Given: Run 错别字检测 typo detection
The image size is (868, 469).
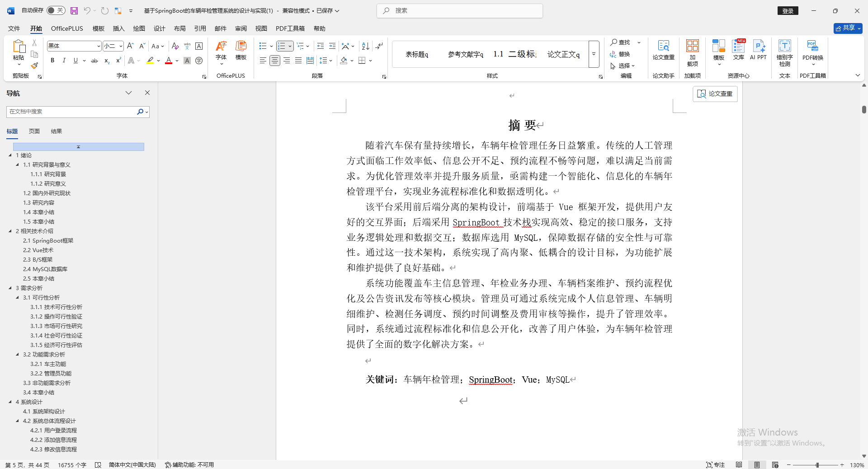Looking at the screenshot, I should (784, 52).
